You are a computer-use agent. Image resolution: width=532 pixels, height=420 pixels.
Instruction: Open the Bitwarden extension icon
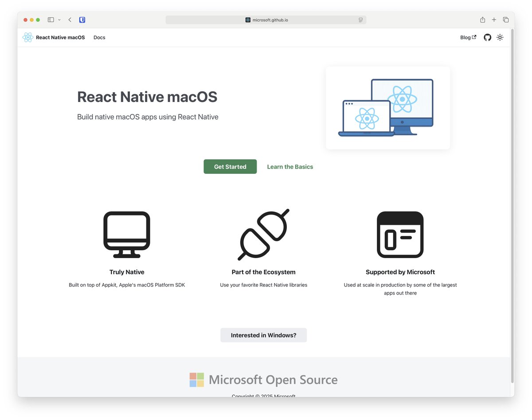pos(82,20)
